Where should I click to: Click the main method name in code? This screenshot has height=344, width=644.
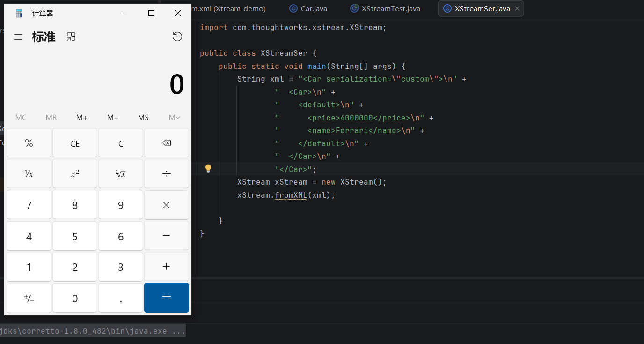point(317,66)
